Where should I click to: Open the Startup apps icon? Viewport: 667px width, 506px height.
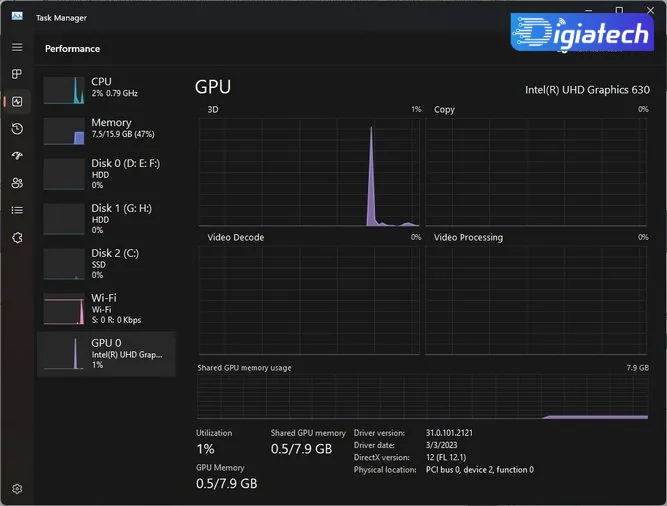17,156
